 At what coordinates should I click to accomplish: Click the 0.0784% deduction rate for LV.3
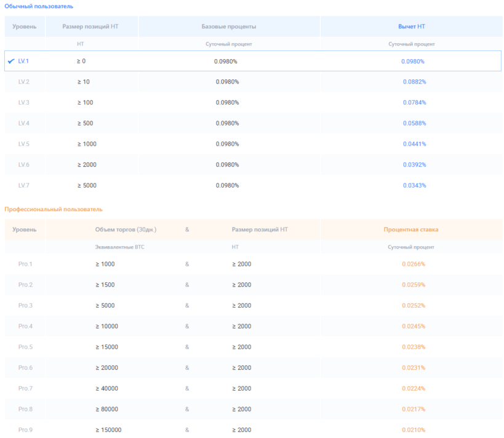[414, 102]
